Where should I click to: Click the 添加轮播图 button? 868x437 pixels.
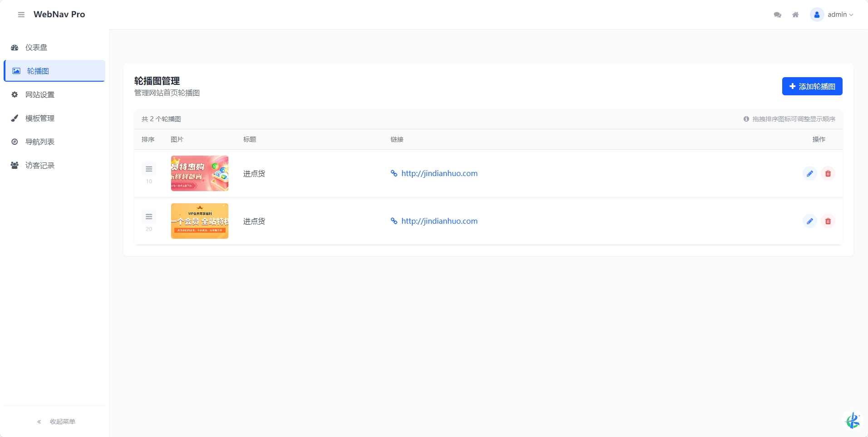[812, 86]
